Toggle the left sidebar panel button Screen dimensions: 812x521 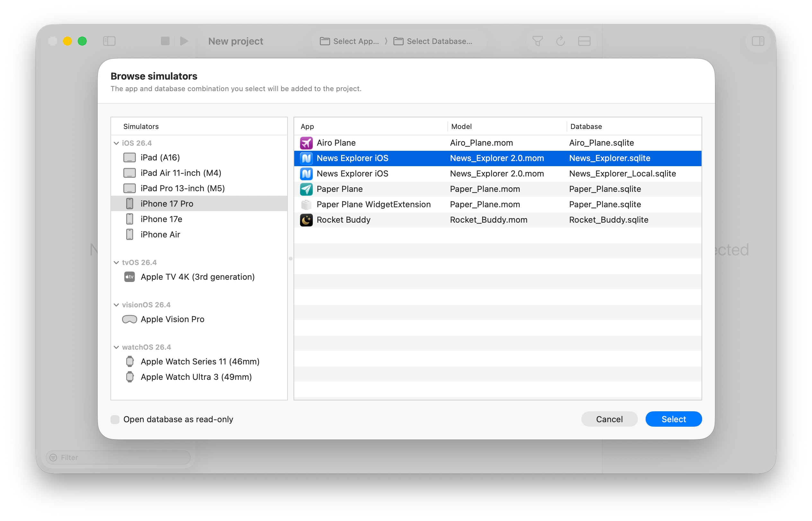(x=109, y=41)
